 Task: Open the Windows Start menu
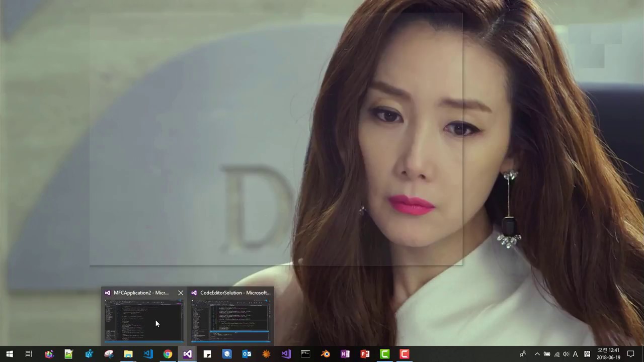[x=9, y=354]
